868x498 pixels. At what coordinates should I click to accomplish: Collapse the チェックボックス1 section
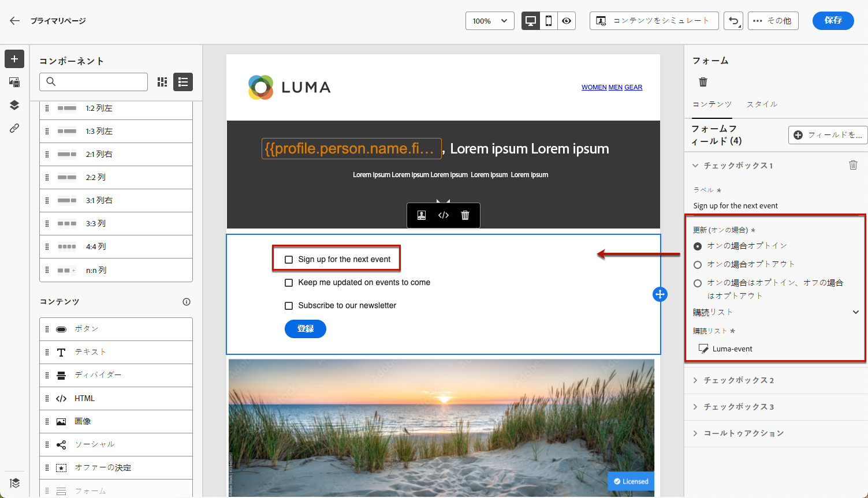coord(695,166)
